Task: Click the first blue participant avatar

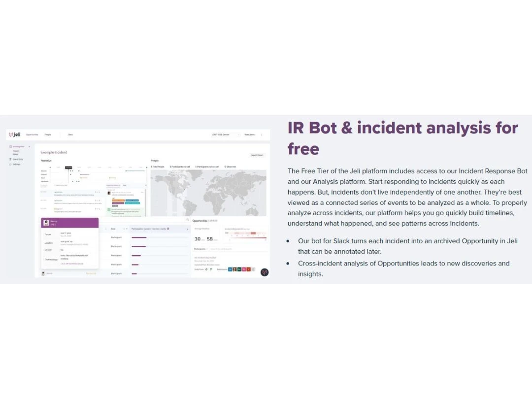Action: point(230,269)
